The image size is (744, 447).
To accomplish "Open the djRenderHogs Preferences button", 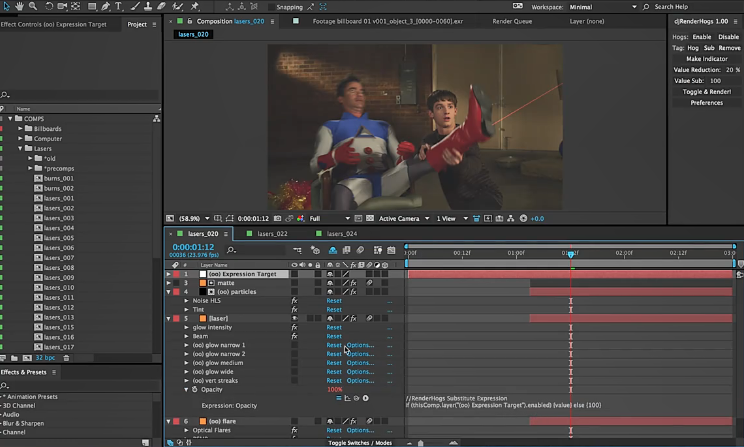I will pos(706,102).
